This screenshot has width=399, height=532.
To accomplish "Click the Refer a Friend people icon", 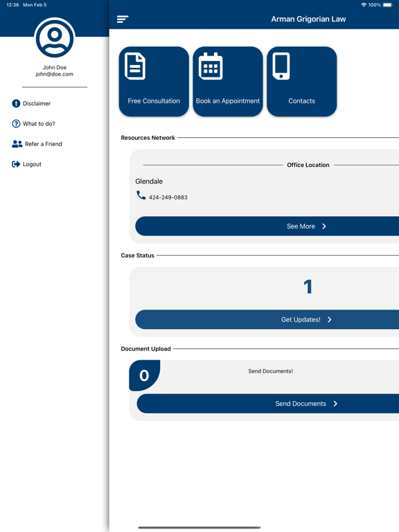I will click(17, 144).
